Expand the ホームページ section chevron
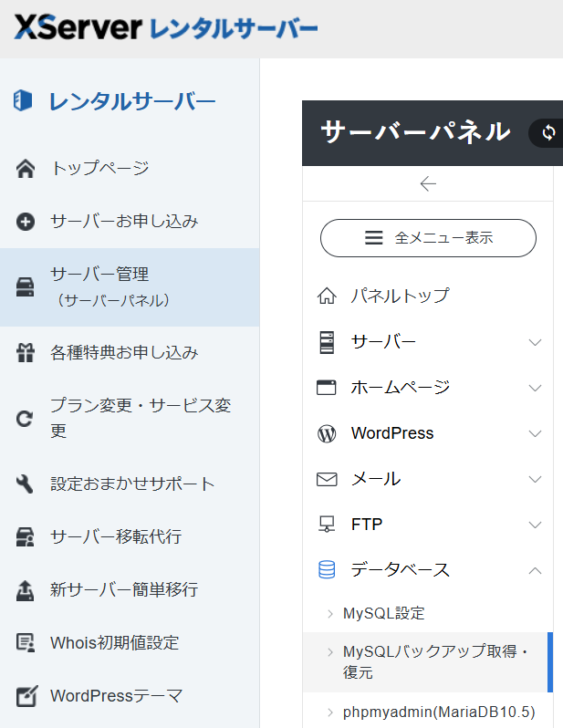This screenshot has height=728, width=563. pyautogui.click(x=536, y=388)
